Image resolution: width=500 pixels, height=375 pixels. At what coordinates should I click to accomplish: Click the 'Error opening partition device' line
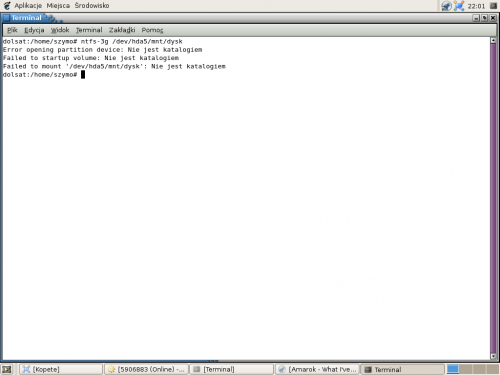[x=102, y=50]
